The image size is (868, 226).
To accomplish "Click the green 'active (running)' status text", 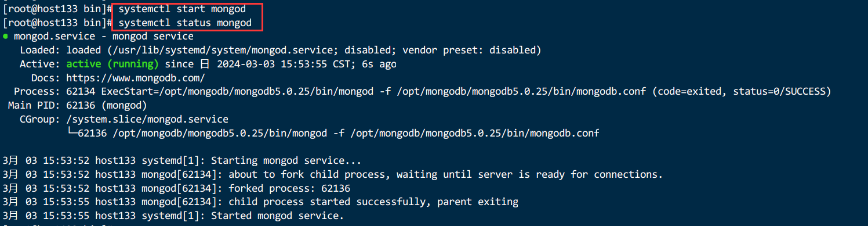I will click(x=112, y=64).
